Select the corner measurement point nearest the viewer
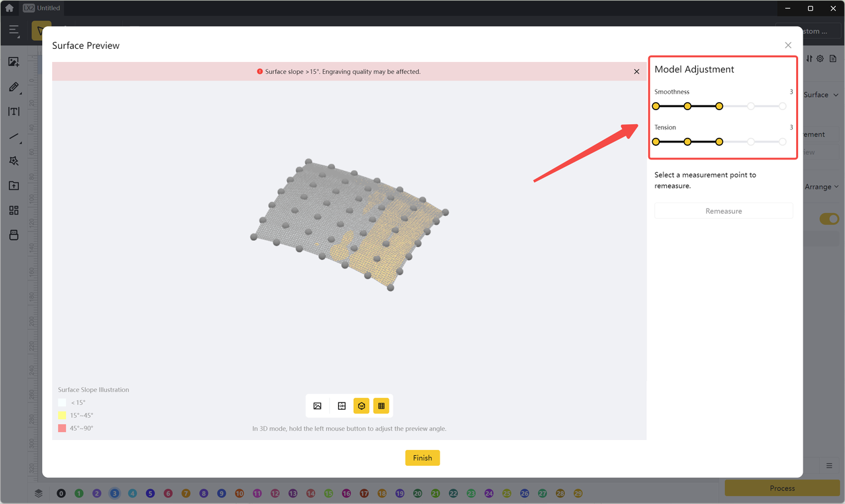 [x=391, y=288]
